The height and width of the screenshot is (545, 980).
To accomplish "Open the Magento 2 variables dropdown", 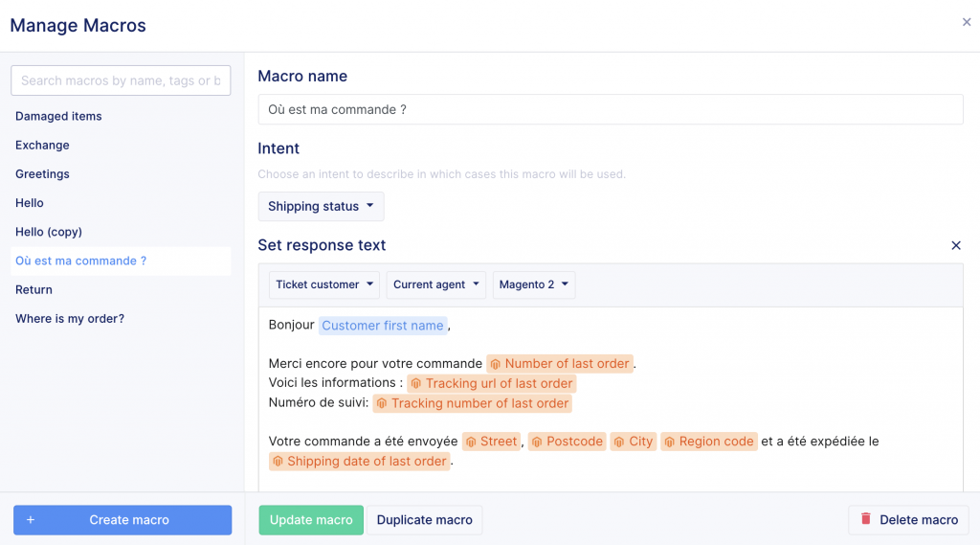I will (534, 284).
